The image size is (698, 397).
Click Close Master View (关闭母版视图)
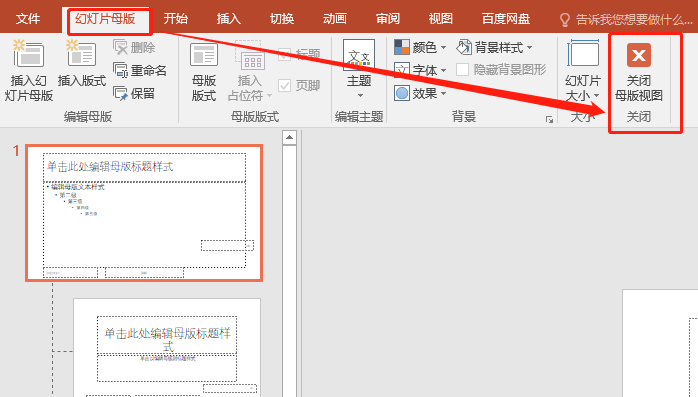pyautogui.click(x=639, y=72)
